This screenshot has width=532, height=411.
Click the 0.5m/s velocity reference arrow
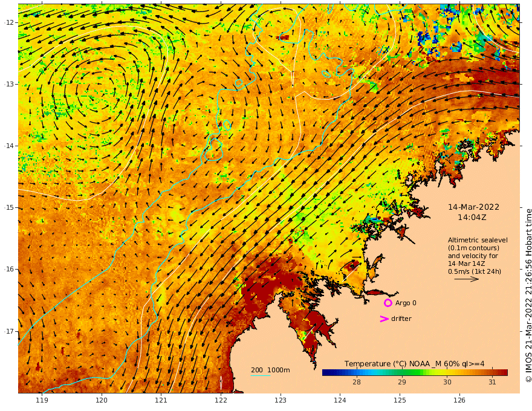(x=466, y=279)
